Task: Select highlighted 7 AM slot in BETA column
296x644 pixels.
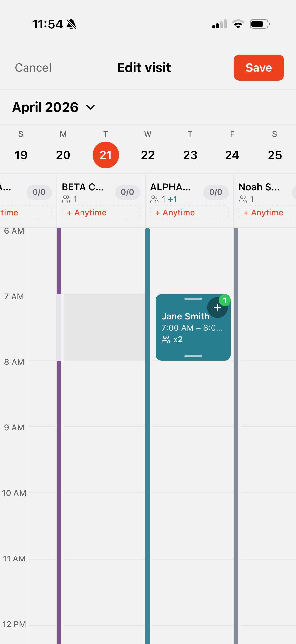Action: click(x=104, y=327)
